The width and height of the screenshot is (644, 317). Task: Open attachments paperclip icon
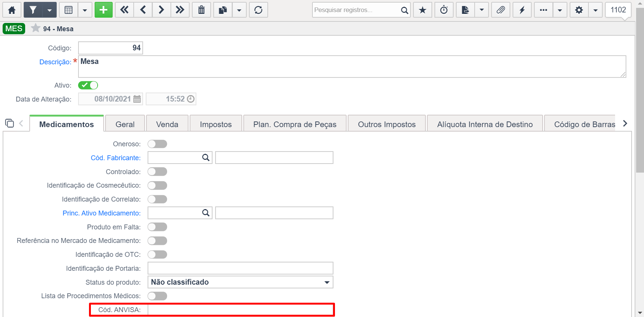click(501, 10)
